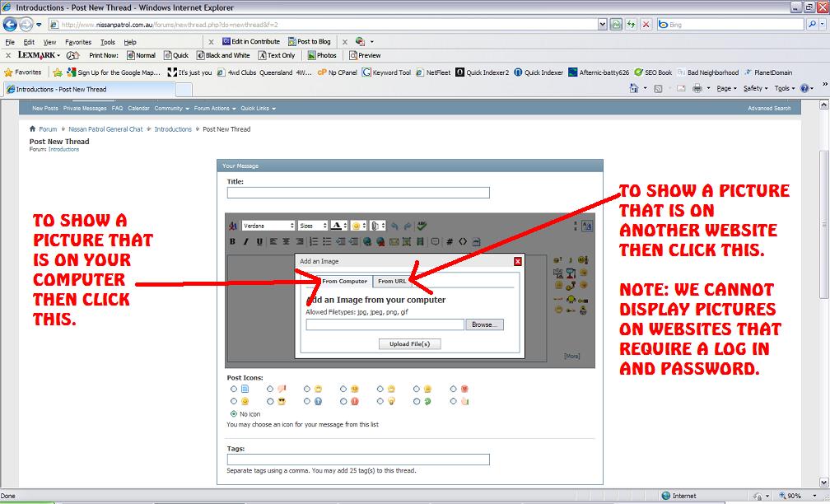Click the Switch Editor Mode icon
This screenshot has width=830, height=504.
point(586,226)
